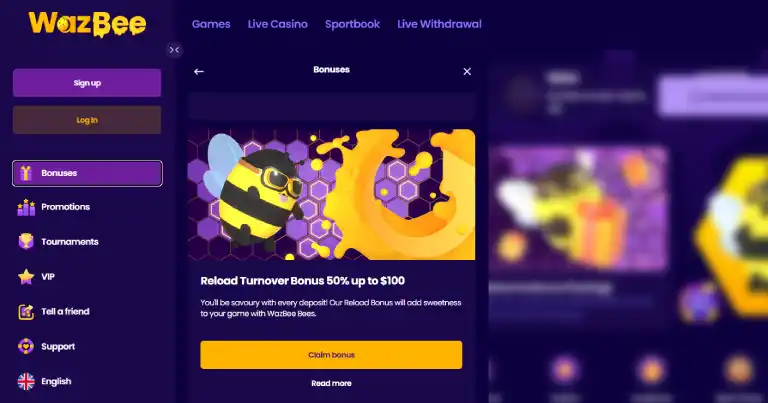Open Live Withdrawal page

click(x=439, y=24)
